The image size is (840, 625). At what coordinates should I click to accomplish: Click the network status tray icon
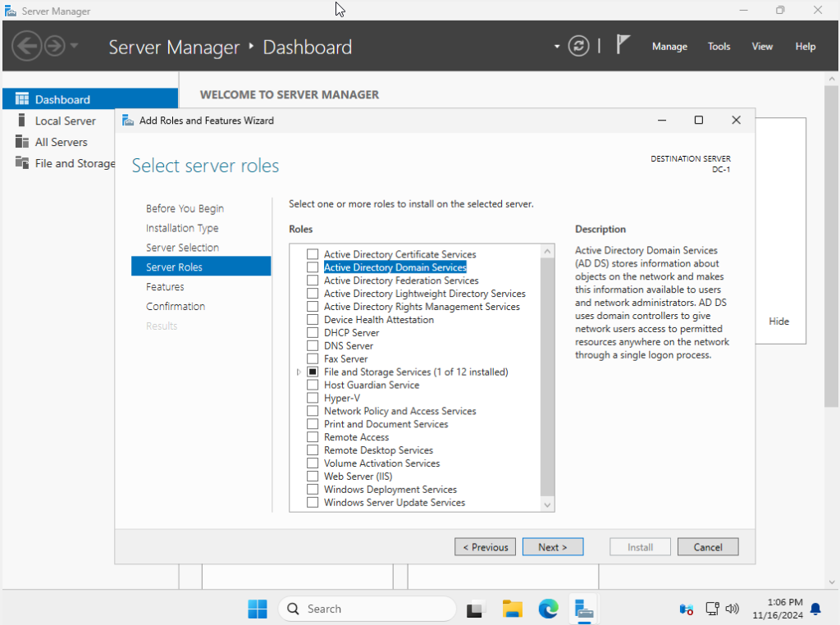pos(713,609)
